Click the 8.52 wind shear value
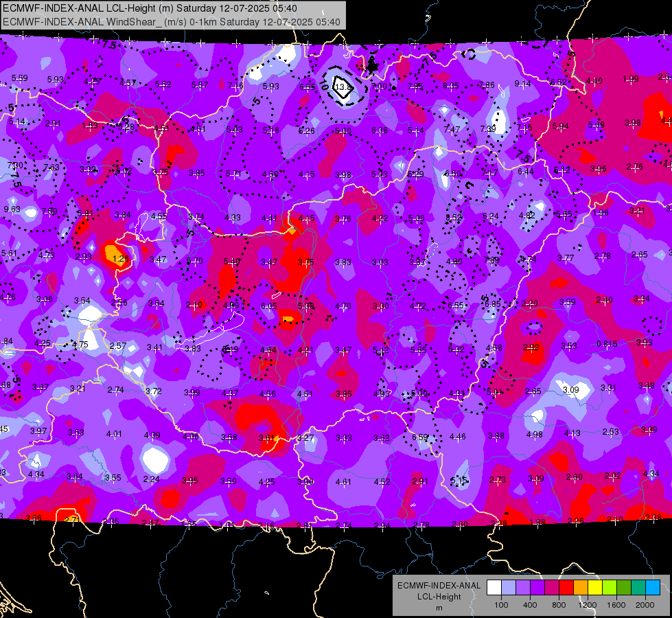Screen dimensions: 672x618 (x=453, y=218)
